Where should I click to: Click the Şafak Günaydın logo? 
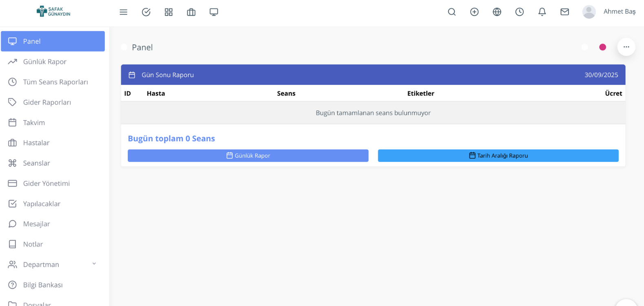(x=53, y=11)
